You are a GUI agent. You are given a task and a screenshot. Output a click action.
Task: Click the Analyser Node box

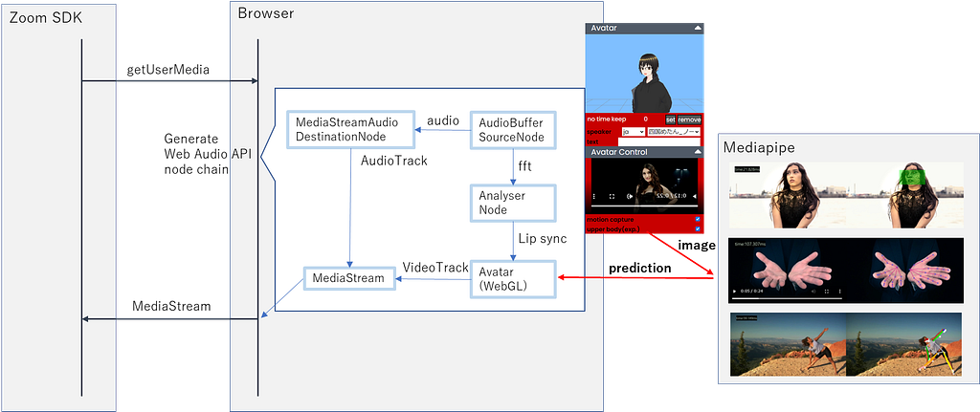click(x=513, y=203)
